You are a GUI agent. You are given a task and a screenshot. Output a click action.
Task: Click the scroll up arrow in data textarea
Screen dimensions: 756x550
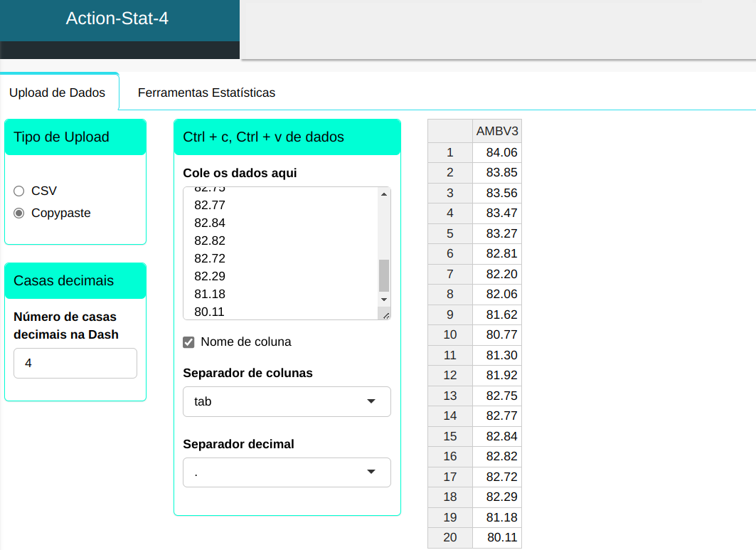pos(384,194)
